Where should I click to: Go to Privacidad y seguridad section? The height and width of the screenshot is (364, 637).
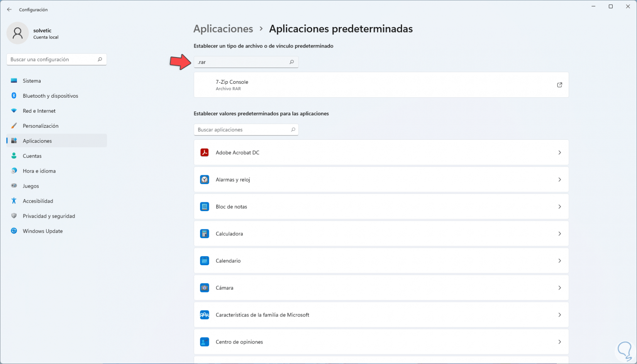(49, 216)
